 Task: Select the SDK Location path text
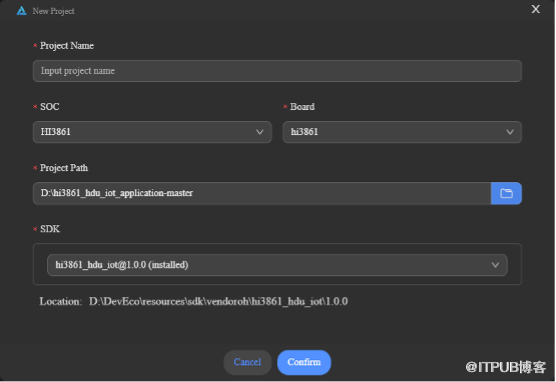(x=218, y=301)
